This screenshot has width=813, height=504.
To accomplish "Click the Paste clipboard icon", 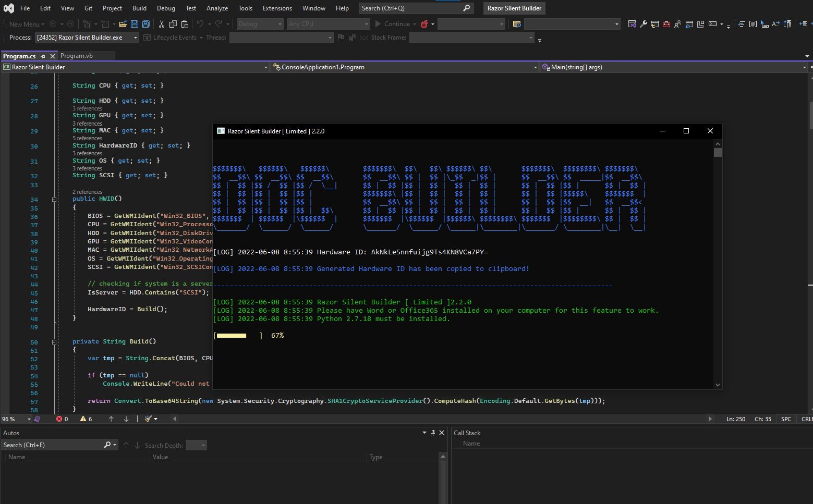I will (x=185, y=24).
